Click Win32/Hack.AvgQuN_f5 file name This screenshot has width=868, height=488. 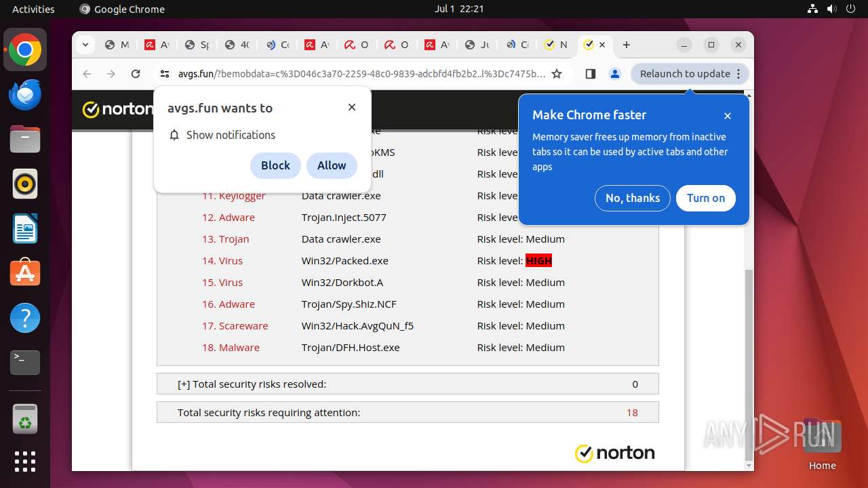[x=358, y=325]
